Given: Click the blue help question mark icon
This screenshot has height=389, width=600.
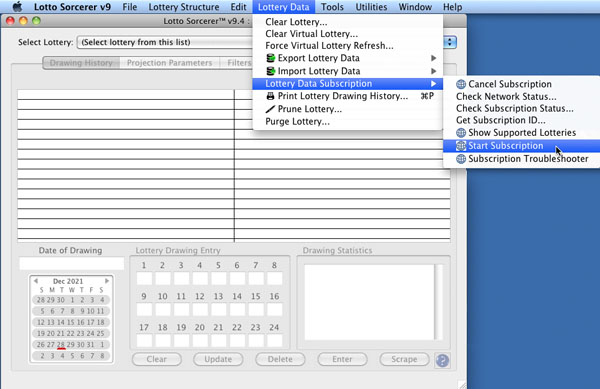Looking at the screenshot, I should (x=442, y=360).
